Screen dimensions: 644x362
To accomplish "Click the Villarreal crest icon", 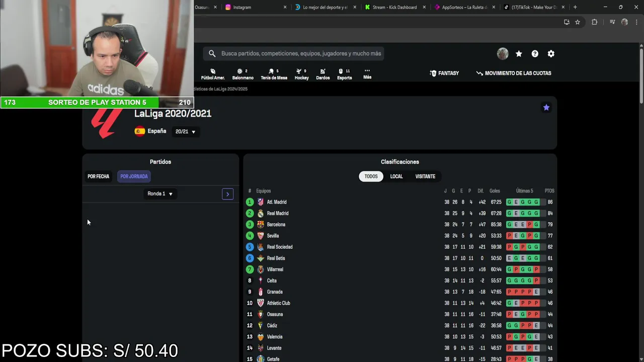I will coord(261,269).
